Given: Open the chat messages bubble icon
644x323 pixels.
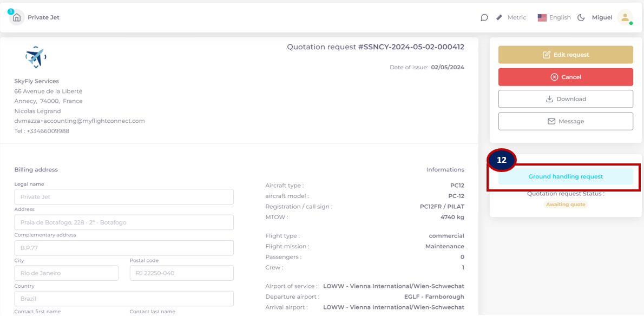Looking at the screenshot, I should 484,17.
